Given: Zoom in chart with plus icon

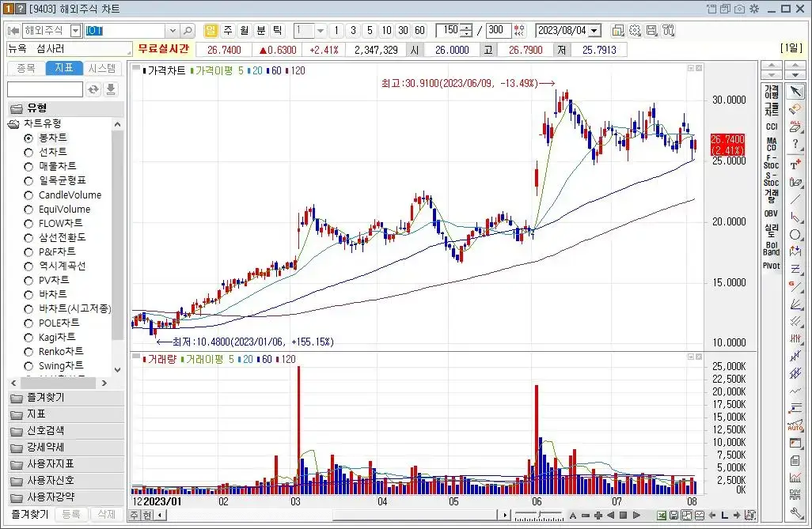Looking at the screenshot, I should pyautogui.click(x=598, y=515).
